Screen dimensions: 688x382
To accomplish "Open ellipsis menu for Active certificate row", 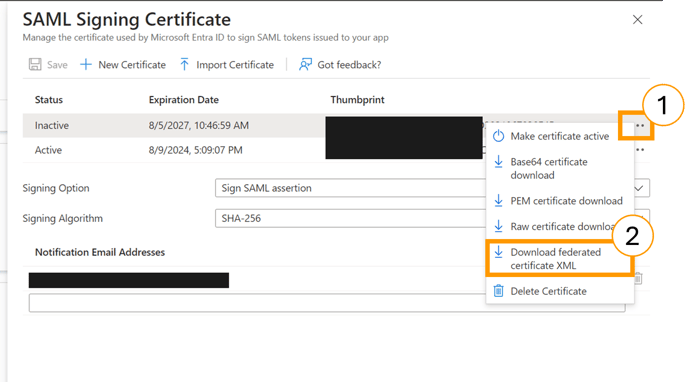I will (x=640, y=150).
